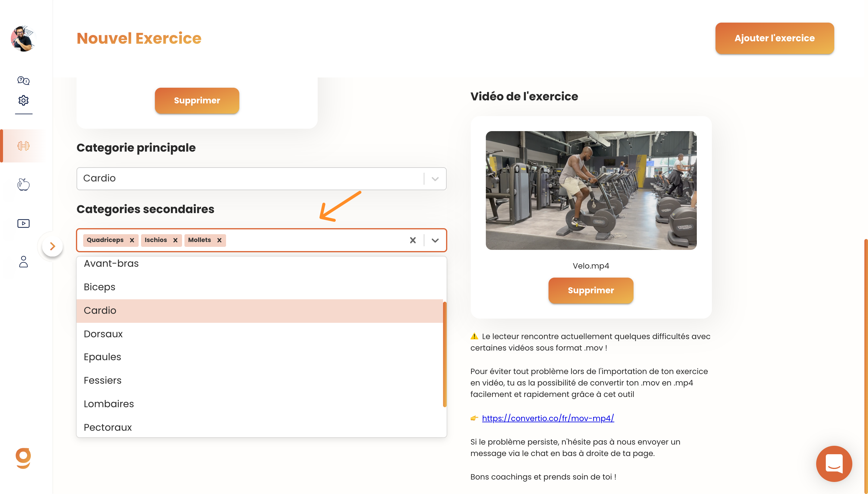
Task: Open the apple nutrition sidebar icon
Action: tap(24, 184)
